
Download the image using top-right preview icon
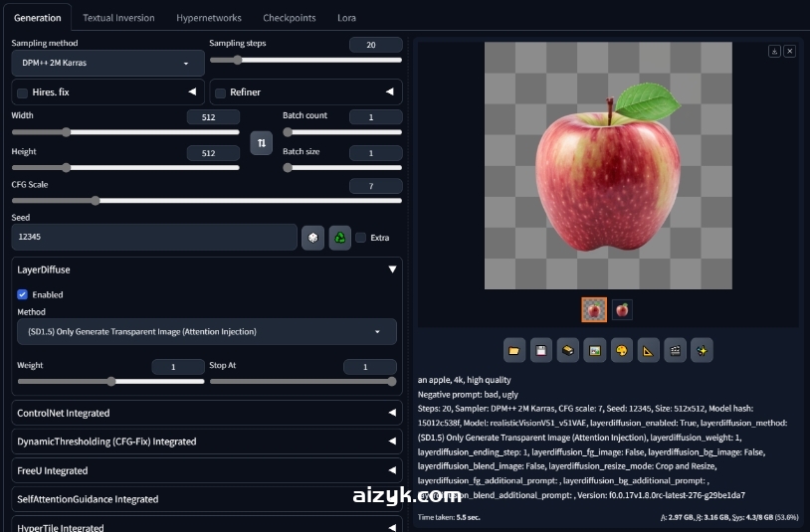[774, 51]
